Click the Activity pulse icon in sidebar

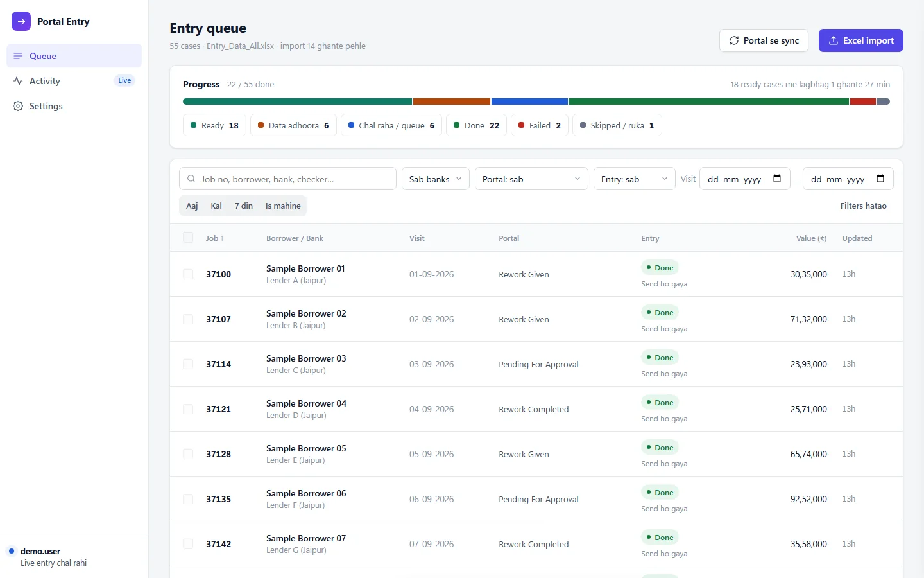coord(18,81)
